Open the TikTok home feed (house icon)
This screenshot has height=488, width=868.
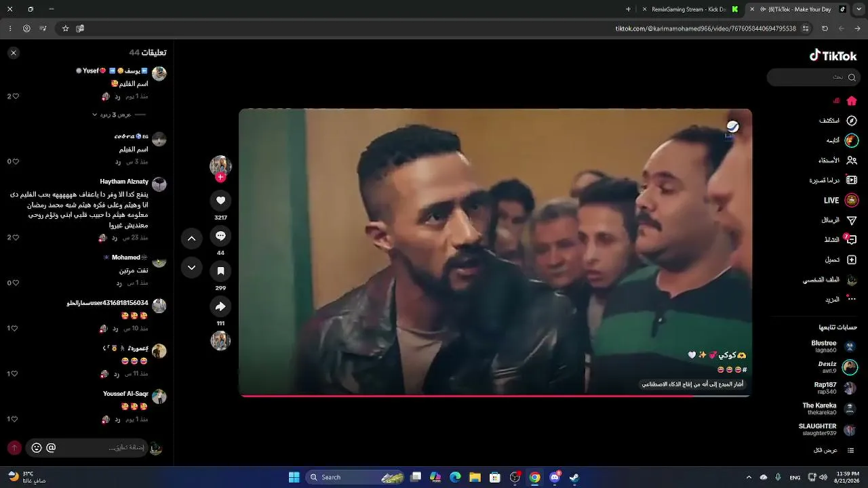coord(852,101)
